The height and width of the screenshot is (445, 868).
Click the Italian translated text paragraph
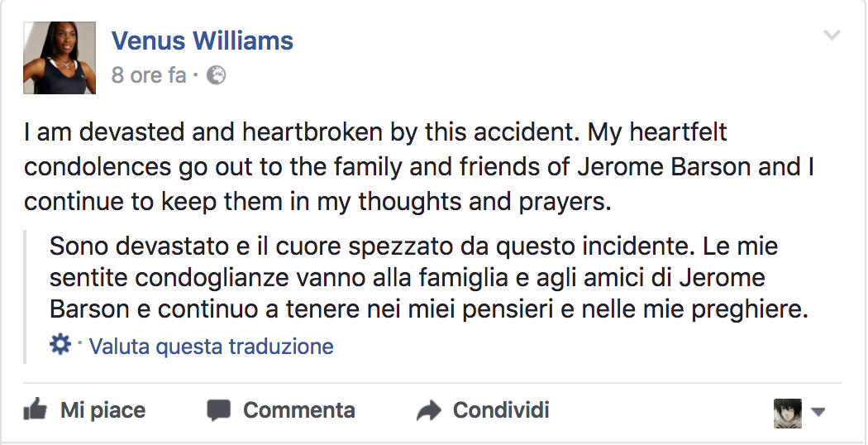[413, 278]
